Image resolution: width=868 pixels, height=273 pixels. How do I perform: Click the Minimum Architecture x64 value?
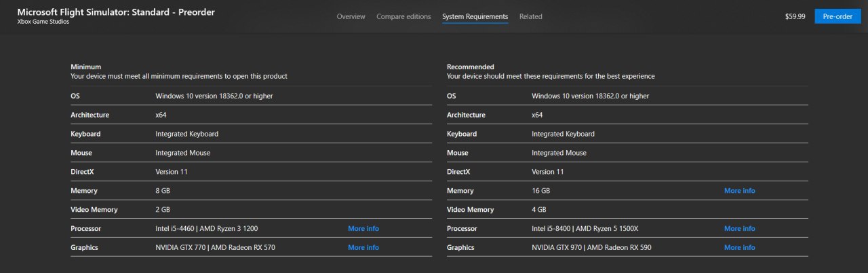click(162, 115)
